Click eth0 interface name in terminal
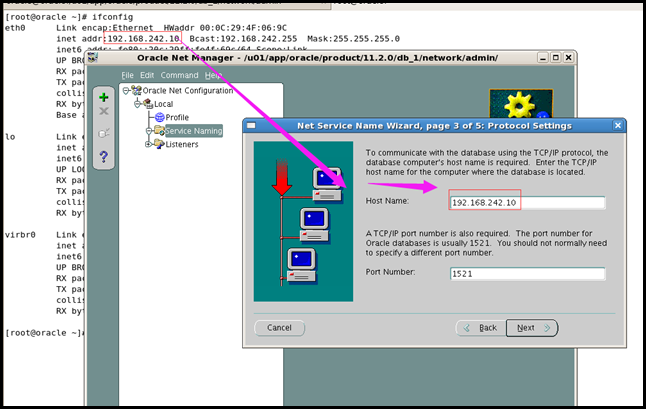646x409 pixels. [x=15, y=28]
